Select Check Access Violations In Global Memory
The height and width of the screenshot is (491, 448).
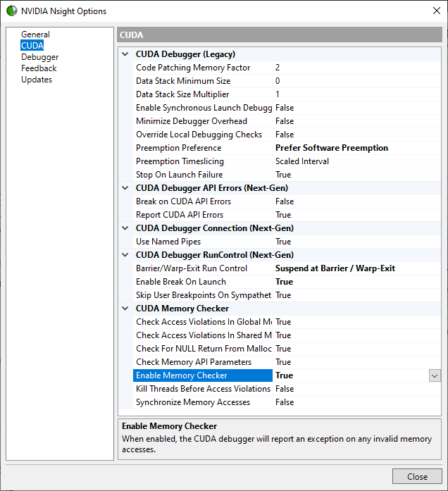(203, 322)
